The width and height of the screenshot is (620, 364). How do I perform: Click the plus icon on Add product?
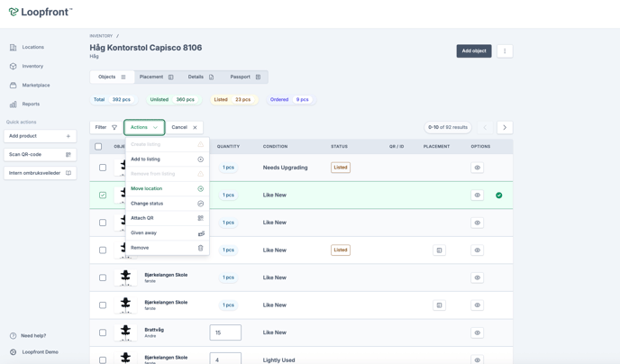click(x=68, y=136)
